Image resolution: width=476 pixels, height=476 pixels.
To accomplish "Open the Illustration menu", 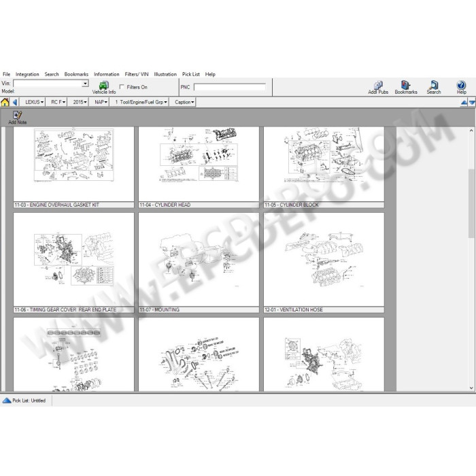I will 165,74.
